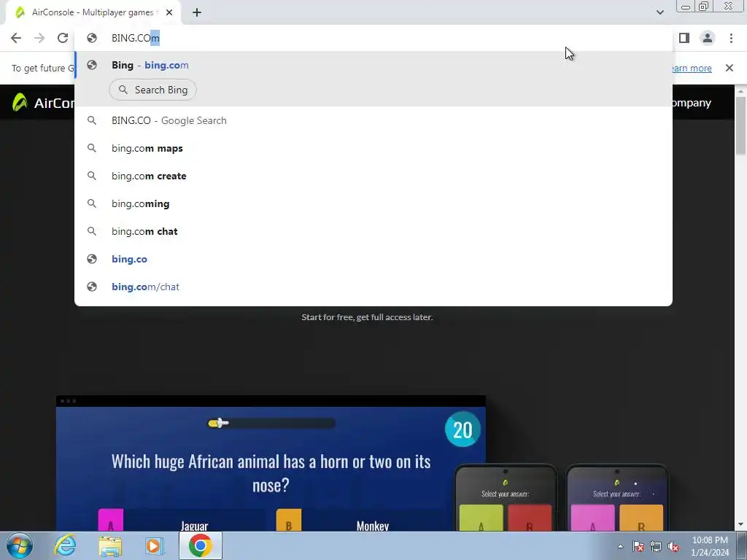Click the second phone controller preview
747x560 pixels.
point(617,497)
